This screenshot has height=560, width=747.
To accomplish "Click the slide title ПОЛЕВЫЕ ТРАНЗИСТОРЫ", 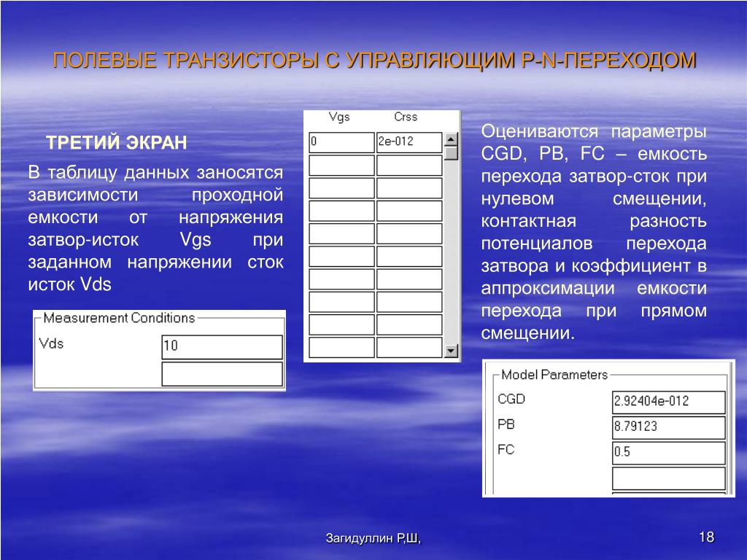I will 374,61.
